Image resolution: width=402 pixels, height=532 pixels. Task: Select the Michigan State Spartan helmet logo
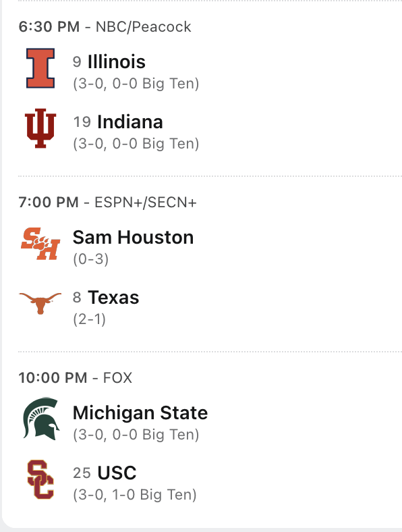click(x=41, y=419)
